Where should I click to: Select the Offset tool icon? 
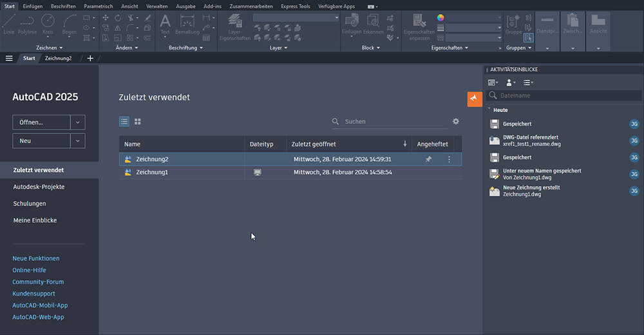[x=147, y=38]
